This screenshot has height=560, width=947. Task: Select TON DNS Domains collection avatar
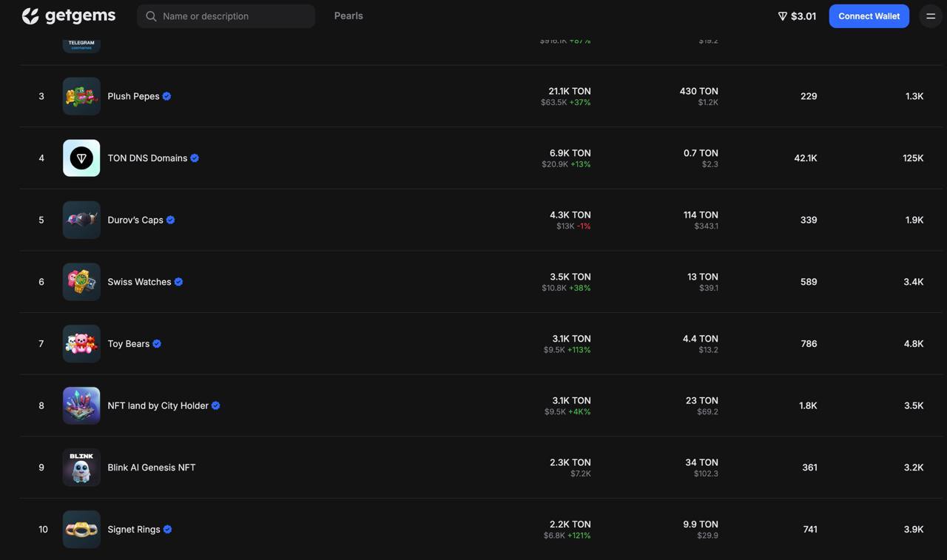pos(81,158)
